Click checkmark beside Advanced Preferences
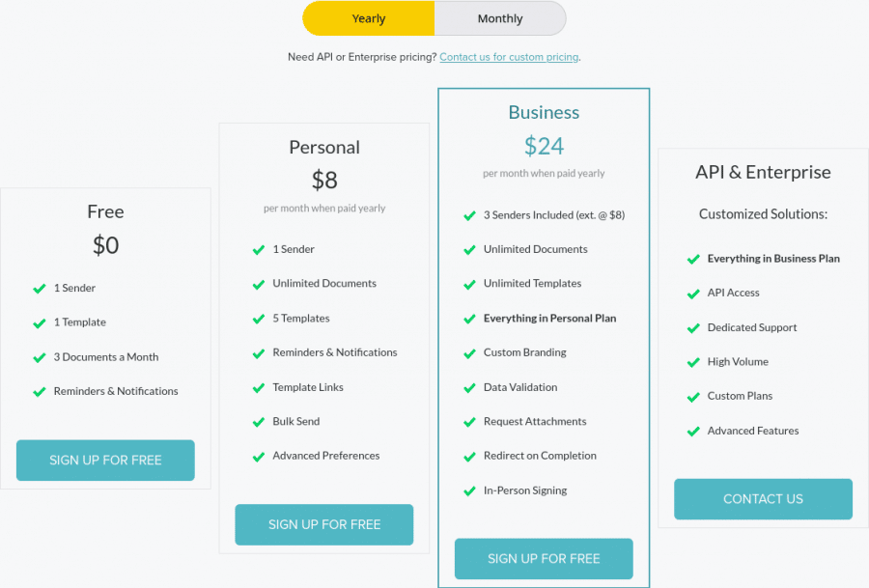Screen dimensions: 869x588 click(x=258, y=457)
